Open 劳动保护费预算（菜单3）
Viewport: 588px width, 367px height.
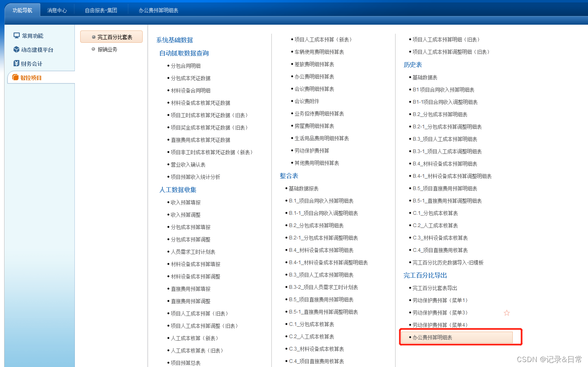[441, 313]
